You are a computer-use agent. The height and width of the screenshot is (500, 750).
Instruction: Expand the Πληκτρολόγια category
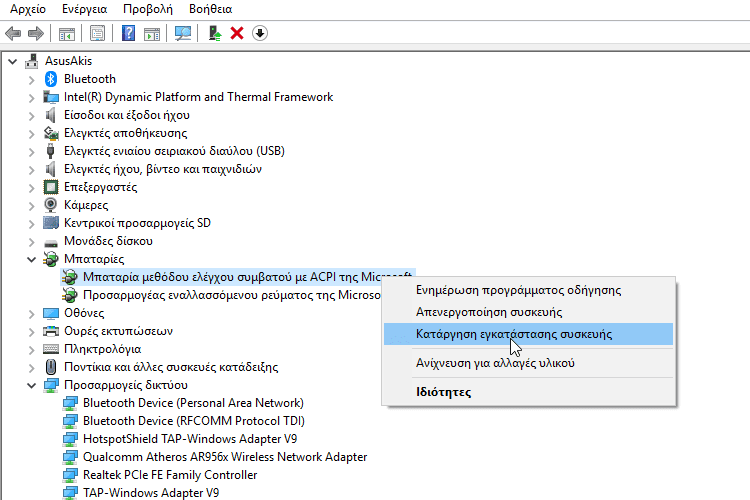click(x=32, y=350)
